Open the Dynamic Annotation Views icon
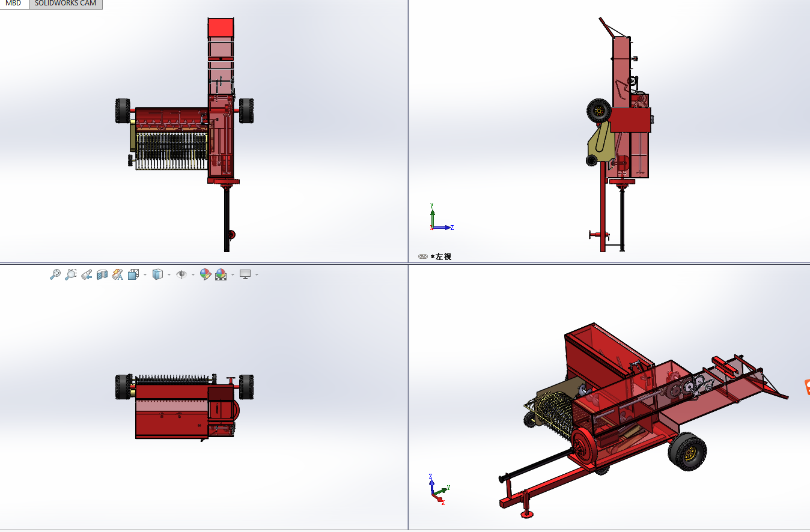 point(118,274)
